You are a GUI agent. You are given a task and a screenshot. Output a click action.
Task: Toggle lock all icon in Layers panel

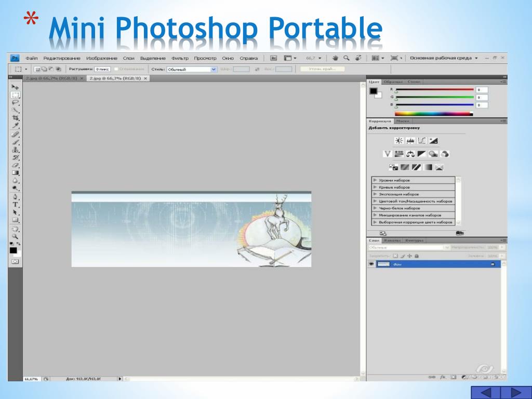point(417,256)
